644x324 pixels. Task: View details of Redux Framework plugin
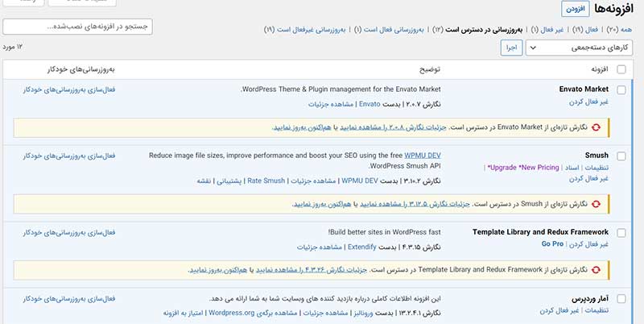[320, 247]
